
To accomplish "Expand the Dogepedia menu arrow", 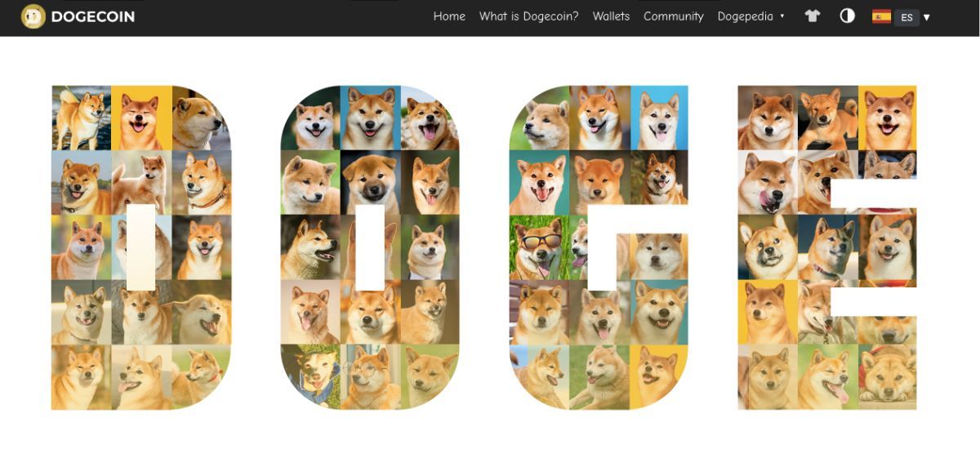I will (x=782, y=16).
